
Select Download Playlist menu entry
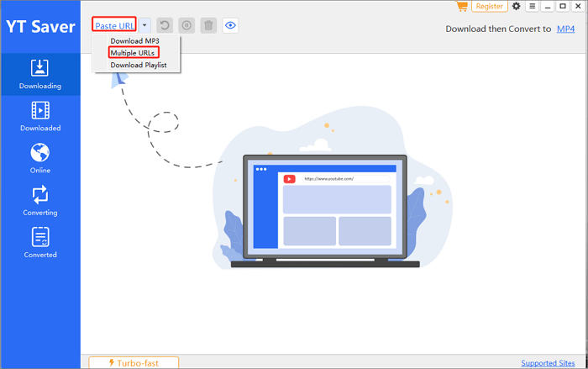pos(139,65)
